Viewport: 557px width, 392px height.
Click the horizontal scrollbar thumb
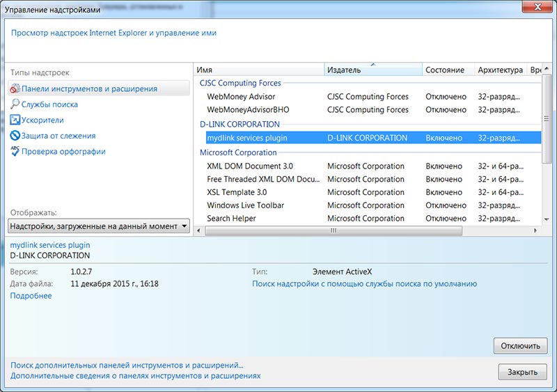(334, 230)
